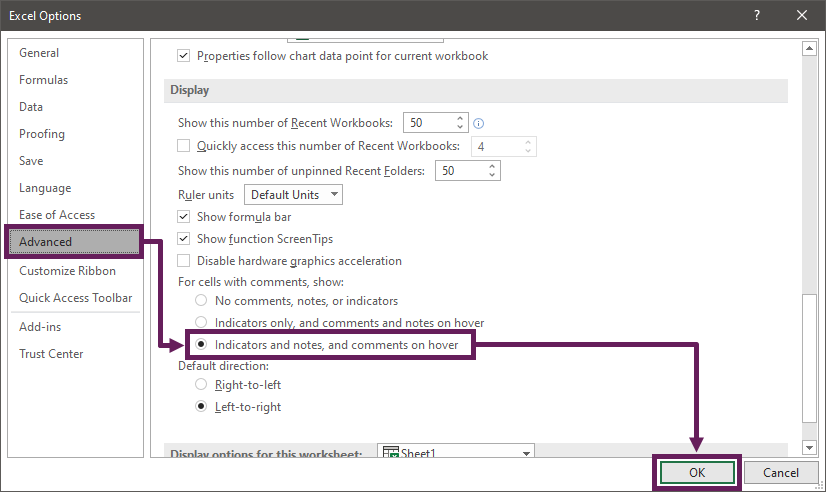This screenshot has height=492, width=826.
Task: Click scrollbar down arrow in options pane
Action: [809, 448]
